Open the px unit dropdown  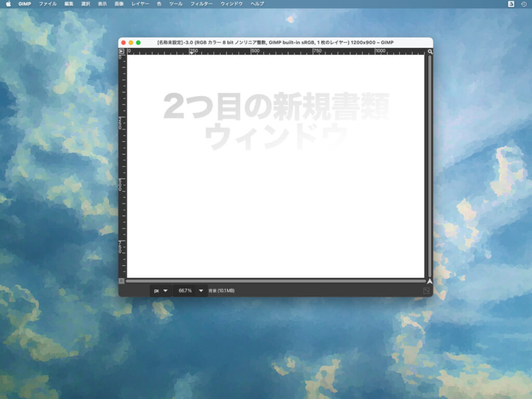tap(161, 291)
